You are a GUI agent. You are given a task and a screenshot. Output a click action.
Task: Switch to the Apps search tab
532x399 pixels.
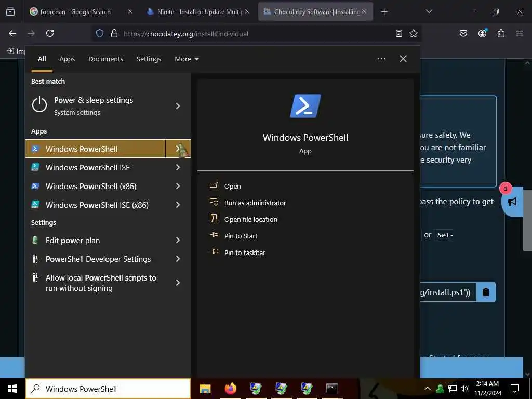pos(67,59)
